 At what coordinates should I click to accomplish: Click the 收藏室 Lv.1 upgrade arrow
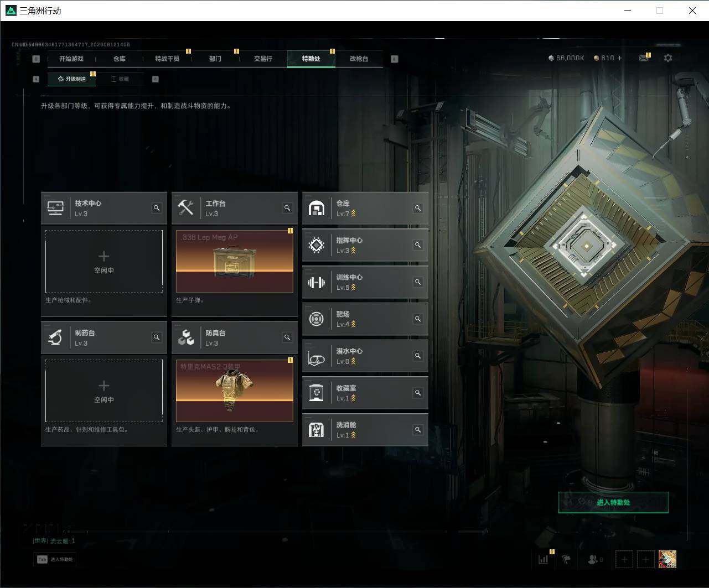(354, 398)
